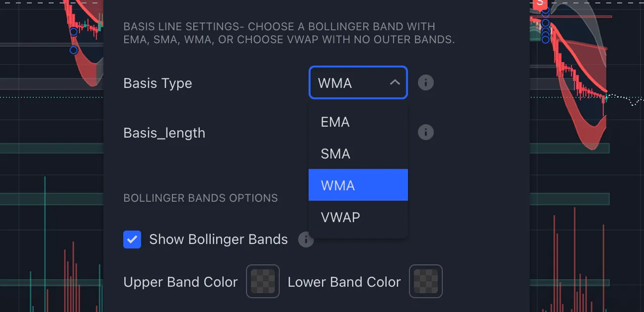Viewport: 644px width, 312px height.
Task: Click the red S sell signal label
Action: coord(540,4)
